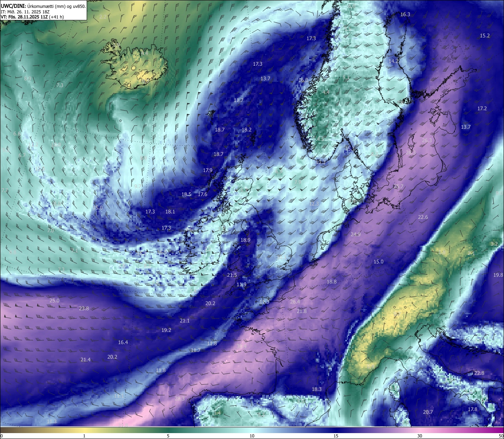Click the 17.8 value label on the map

point(472,409)
